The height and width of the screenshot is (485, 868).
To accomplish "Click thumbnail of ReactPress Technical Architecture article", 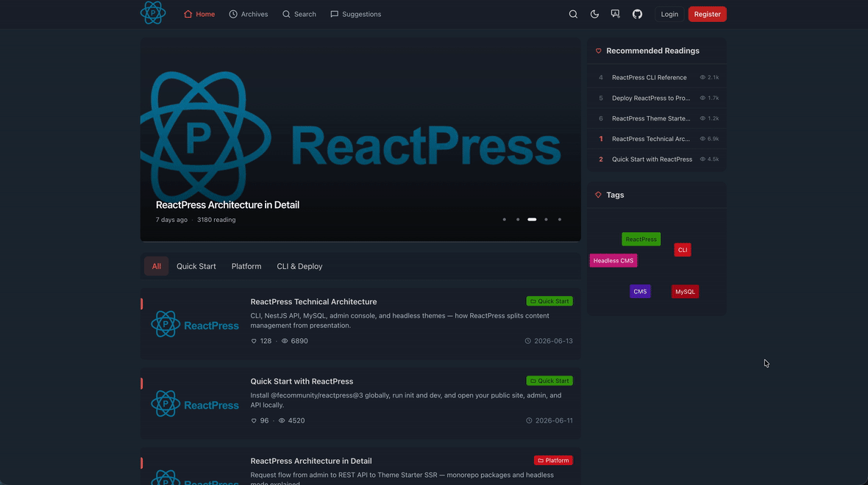I will (195, 325).
